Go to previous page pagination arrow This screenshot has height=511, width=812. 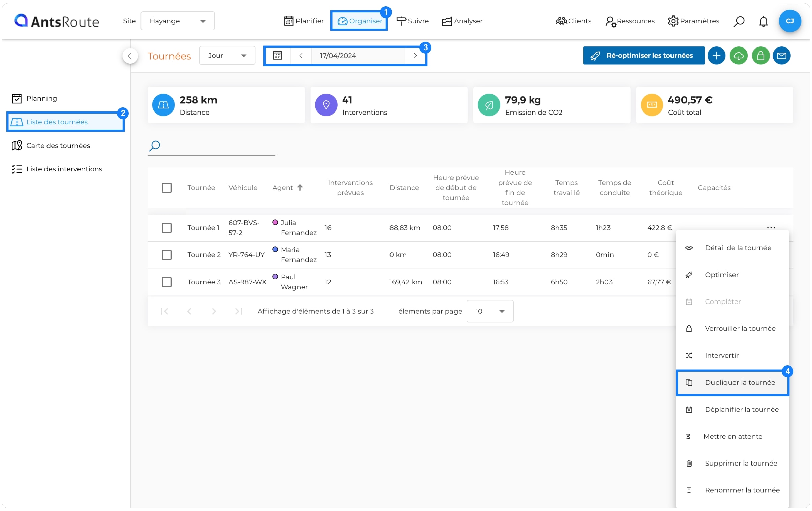pyautogui.click(x=189, y=311)
